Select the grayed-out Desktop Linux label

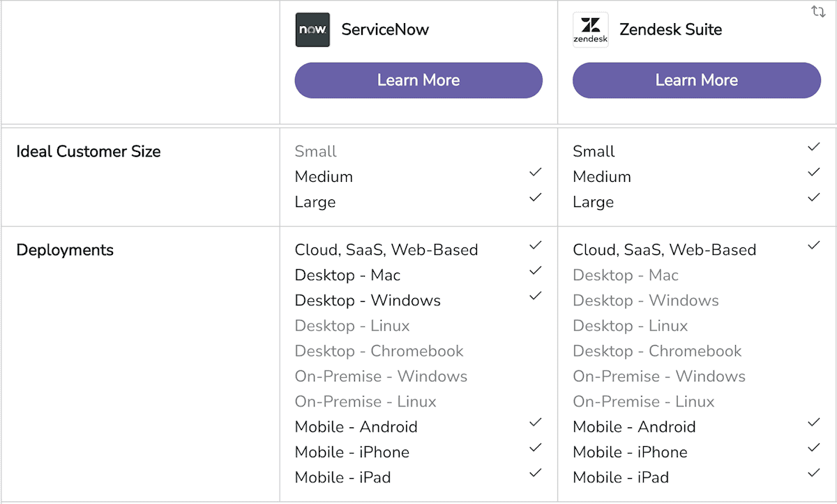(x=352, y=326)
